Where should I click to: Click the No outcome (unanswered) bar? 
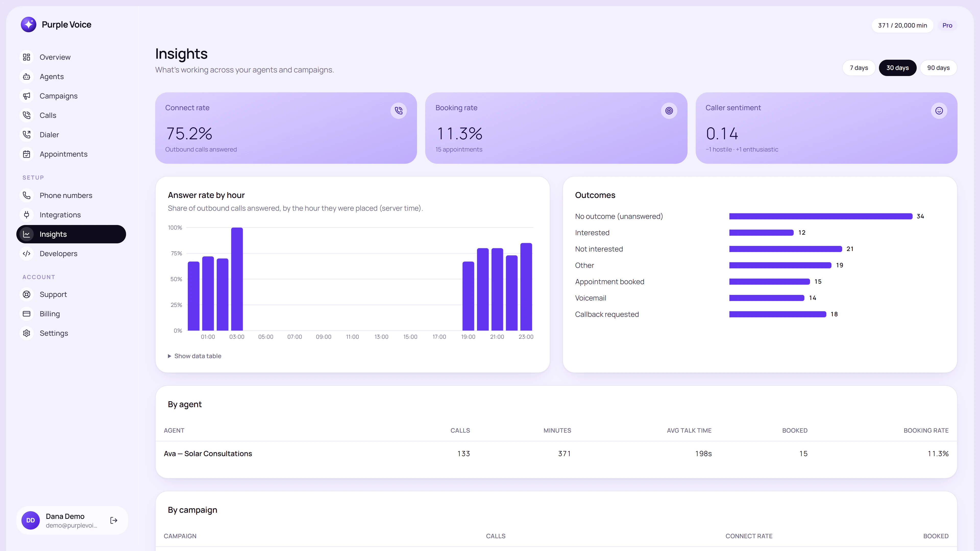pos(820,216)
